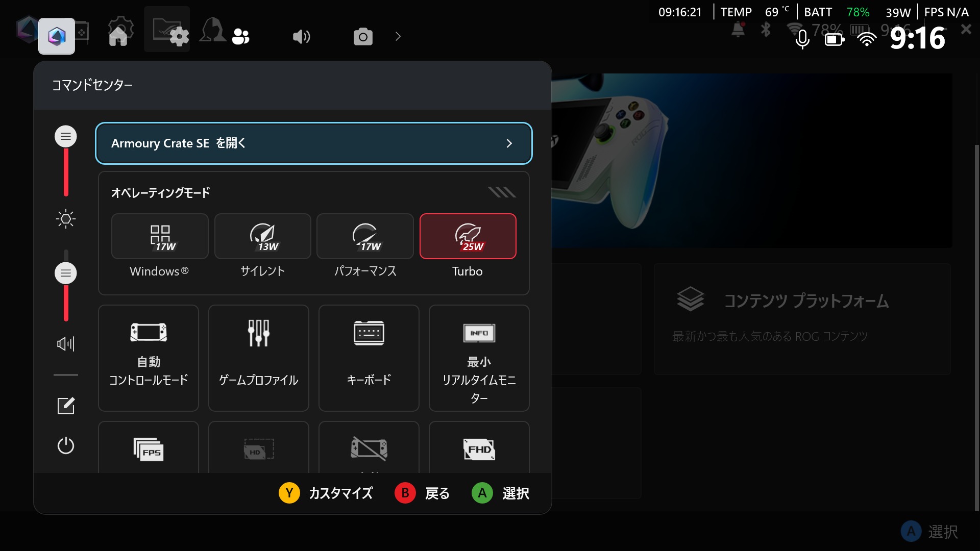
Task: Open the Armoury Crate icon in top bar
Action: click(x=57, y=36)
